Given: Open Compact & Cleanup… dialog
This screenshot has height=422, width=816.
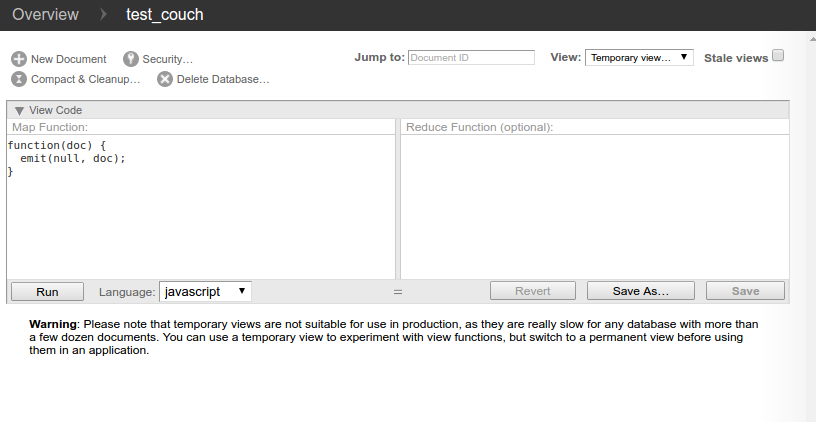Looking at the screenshot, I should [86, 79].
